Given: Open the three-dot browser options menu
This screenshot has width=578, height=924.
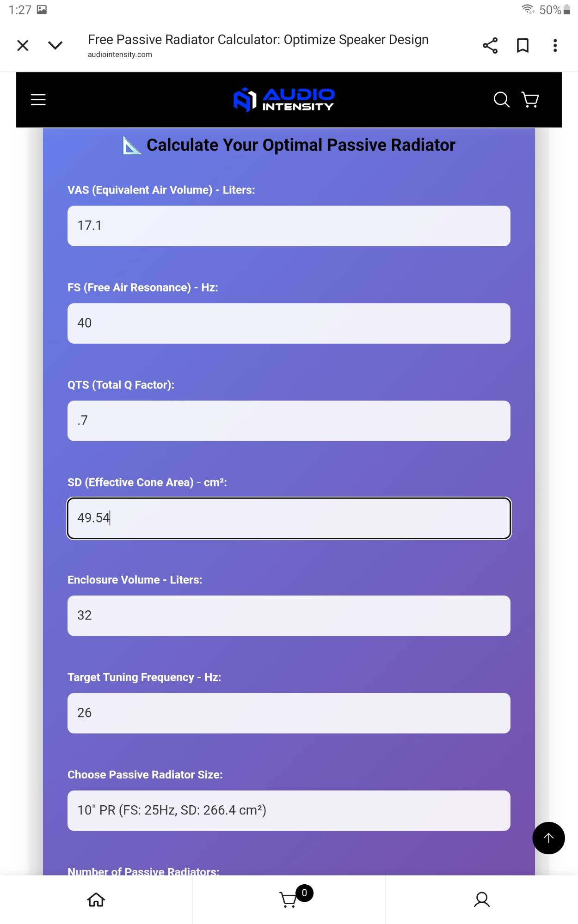Looking at the screenshot, I should [x=555, y=45].
